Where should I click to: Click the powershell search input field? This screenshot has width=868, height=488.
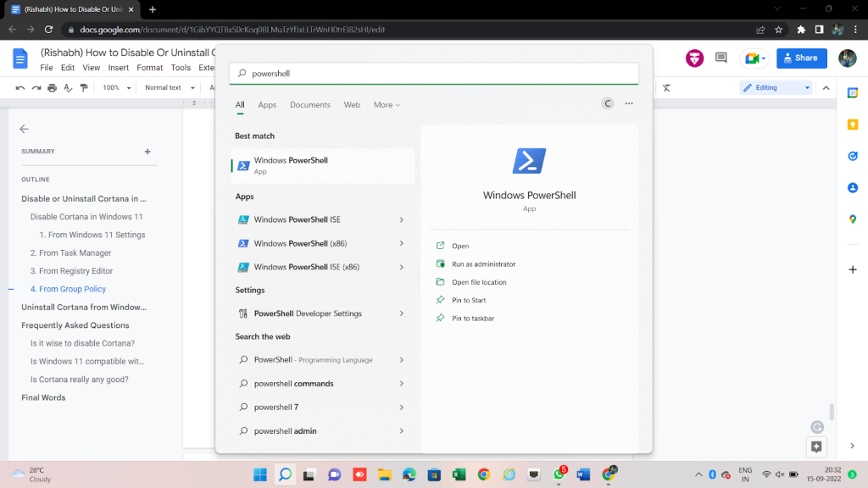tap(434, 74)
